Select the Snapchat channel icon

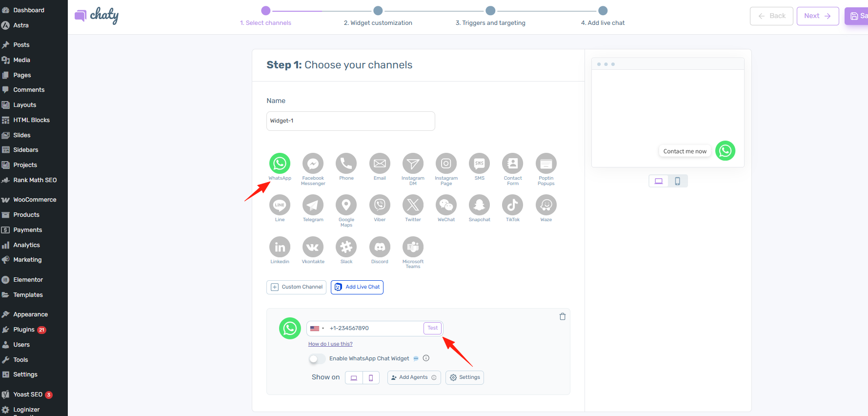click(479, 205)
